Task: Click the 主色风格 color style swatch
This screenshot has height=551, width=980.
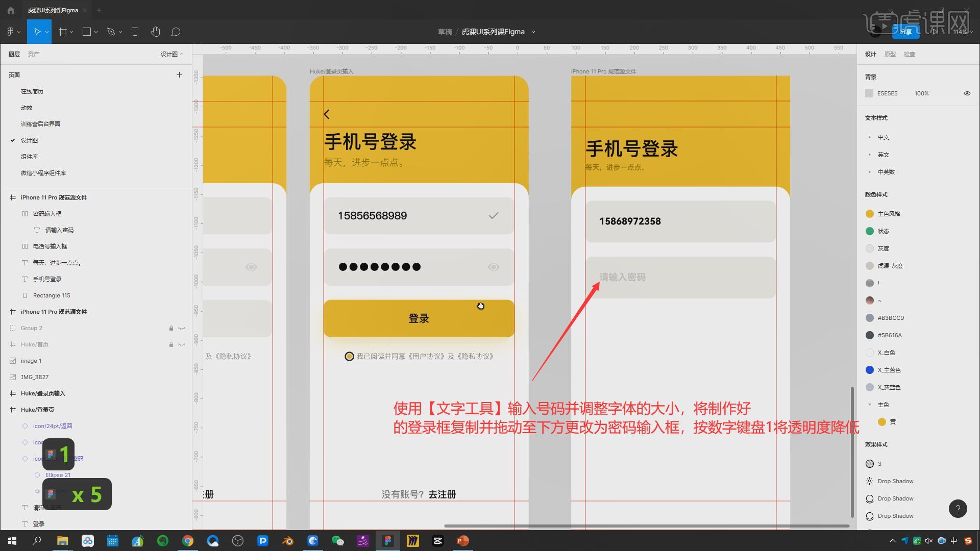Action: tap(870, 214)
